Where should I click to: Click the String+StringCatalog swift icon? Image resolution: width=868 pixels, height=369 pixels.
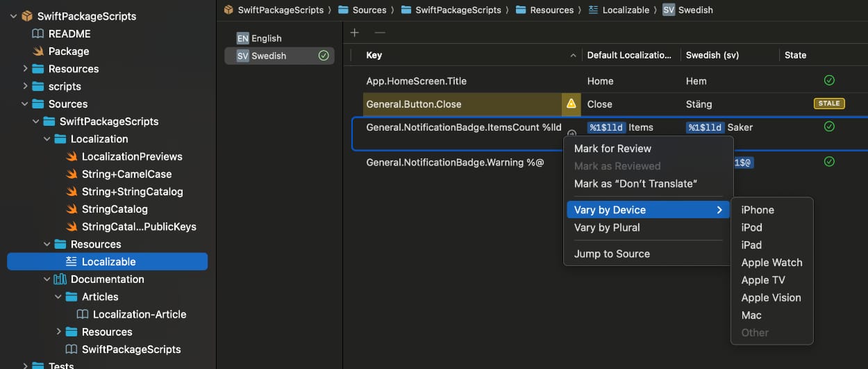72,191
